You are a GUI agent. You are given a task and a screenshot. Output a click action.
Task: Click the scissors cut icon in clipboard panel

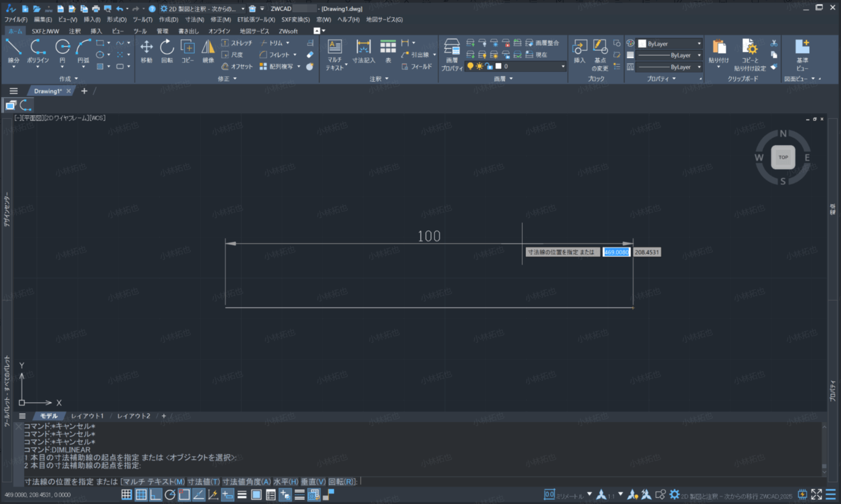pyautogui.click(x=774, y=43)
